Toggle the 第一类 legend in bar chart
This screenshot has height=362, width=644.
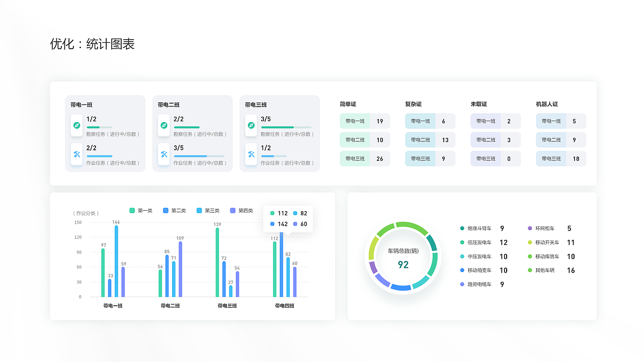(x=141, y=211)
